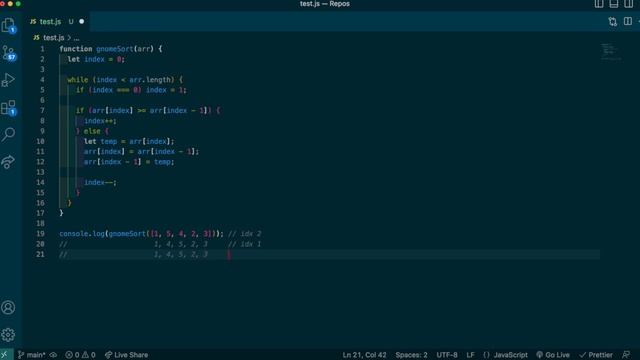Click the else keyword on line 9
640x360 pixels.
[92, 131]
